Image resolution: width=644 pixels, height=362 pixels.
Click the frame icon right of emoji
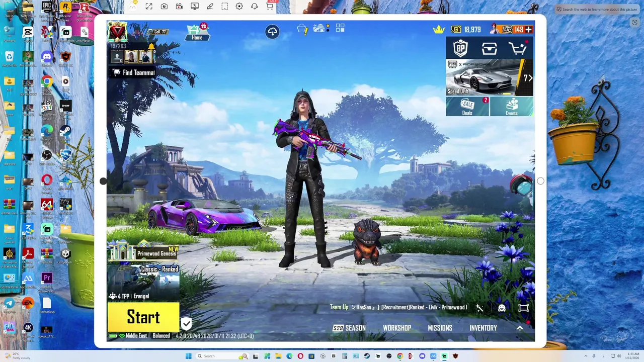click(523, 308)
